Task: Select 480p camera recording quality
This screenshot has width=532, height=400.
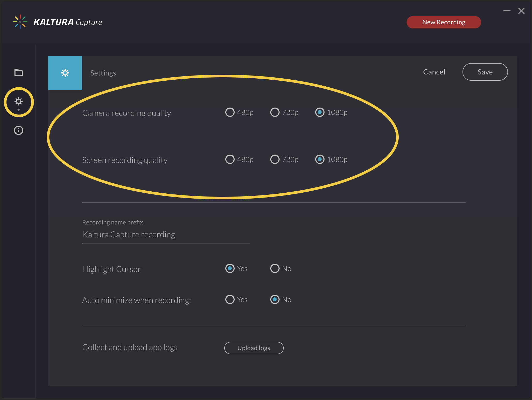Action: [230, 112]
